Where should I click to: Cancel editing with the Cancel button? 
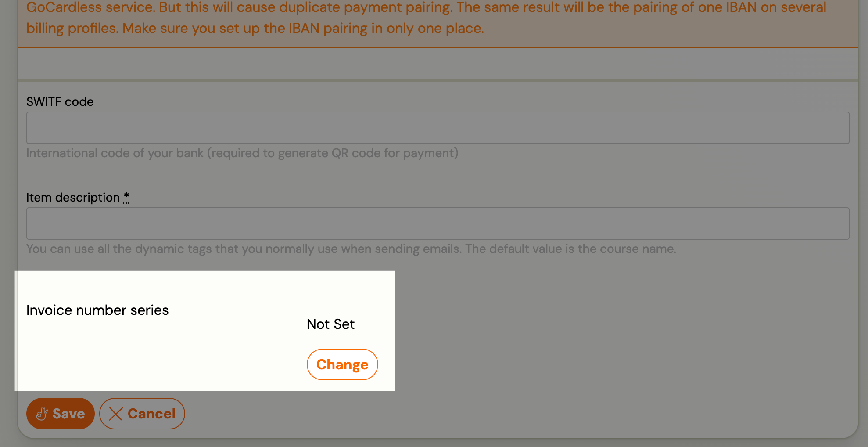tap(142, 414)
